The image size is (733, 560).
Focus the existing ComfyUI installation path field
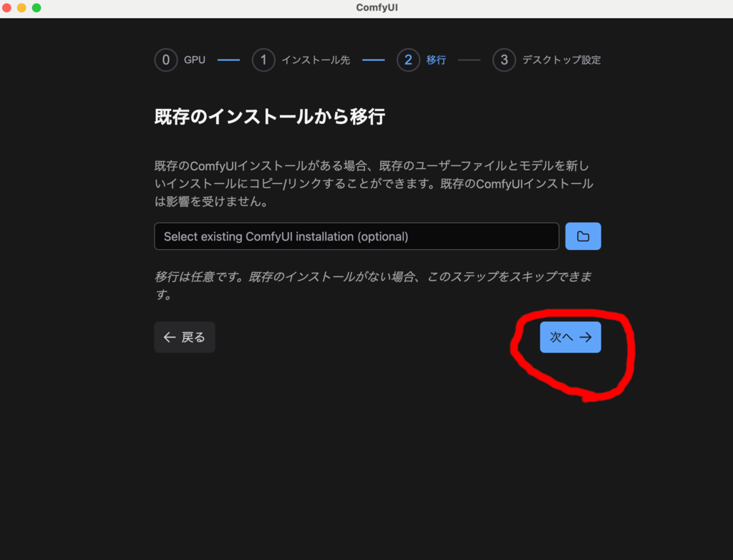356,236
